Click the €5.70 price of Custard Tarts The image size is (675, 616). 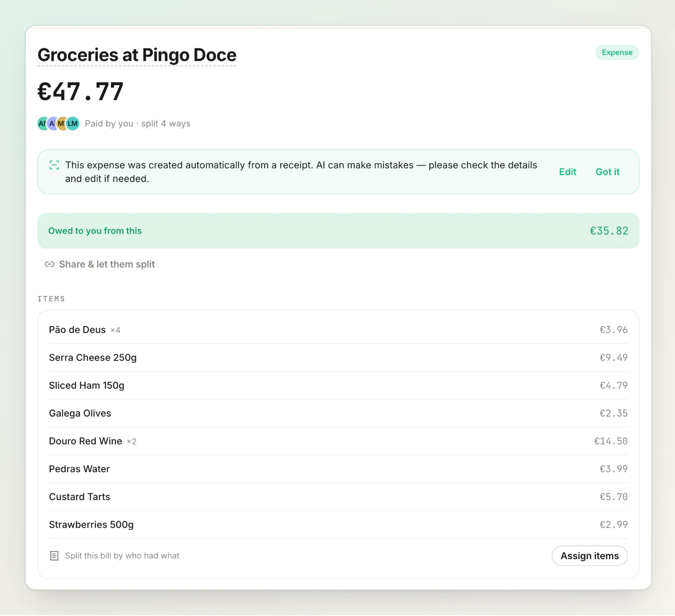click(614, 497)
